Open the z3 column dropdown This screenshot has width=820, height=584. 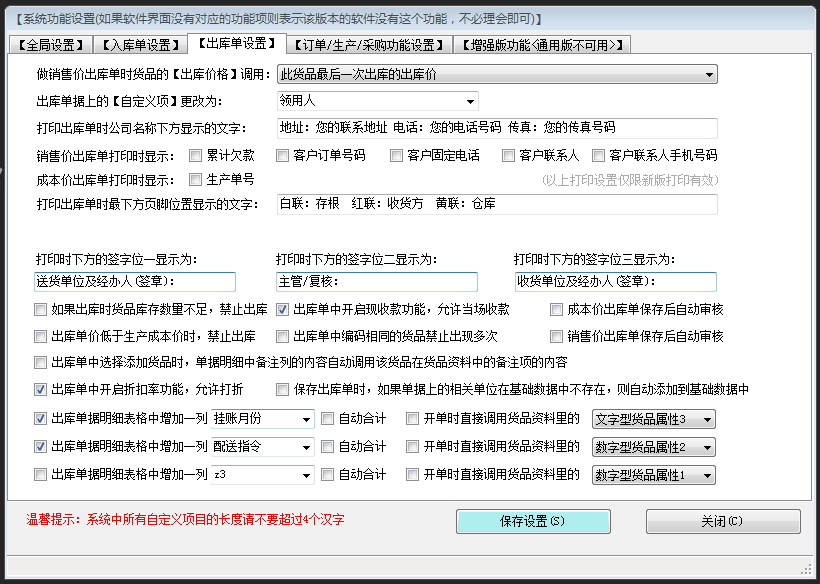coord(308,475)
